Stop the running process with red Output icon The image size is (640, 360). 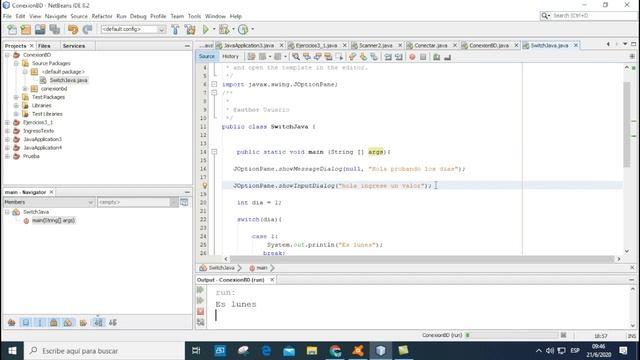(200, 311)
